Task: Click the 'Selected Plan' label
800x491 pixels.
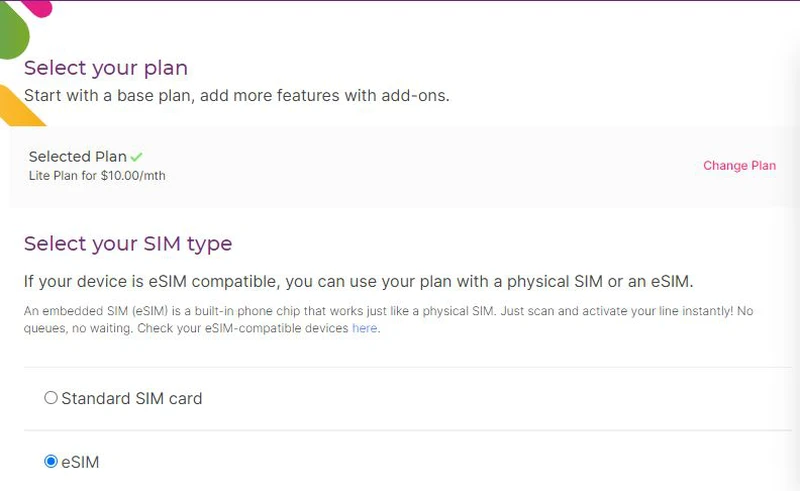Action: pyautogui.click(x=78, y=156)
